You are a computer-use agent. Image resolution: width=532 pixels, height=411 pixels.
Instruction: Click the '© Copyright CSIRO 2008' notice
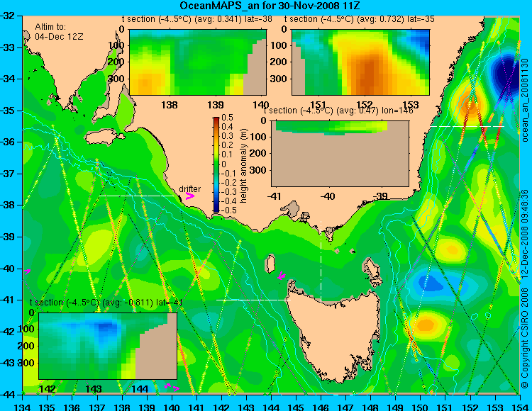pos(525,340)
